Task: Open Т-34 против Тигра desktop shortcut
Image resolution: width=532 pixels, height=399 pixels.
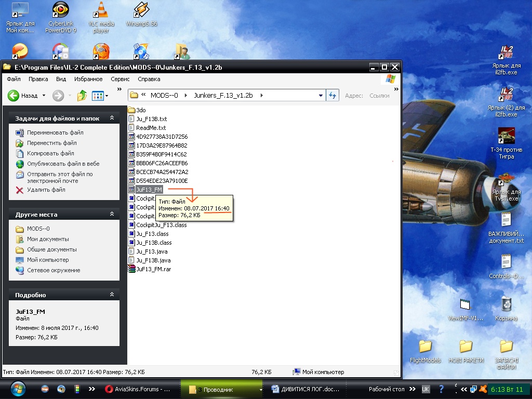Action: (x=506, y=143)
